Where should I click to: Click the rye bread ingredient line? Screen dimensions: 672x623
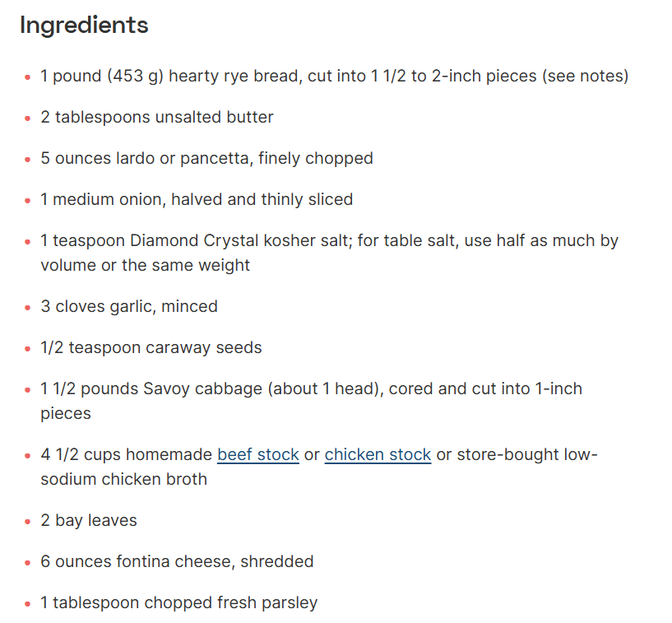coord(334,76)
